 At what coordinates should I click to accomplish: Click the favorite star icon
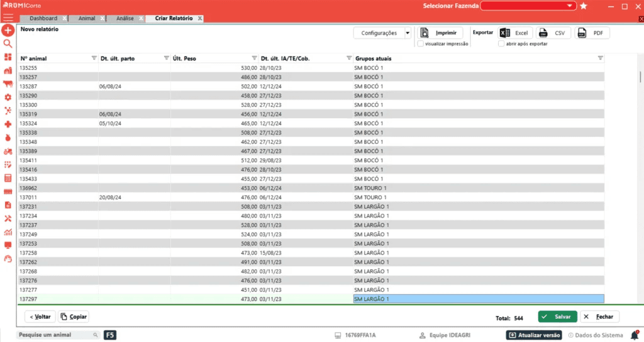(584, 6)
